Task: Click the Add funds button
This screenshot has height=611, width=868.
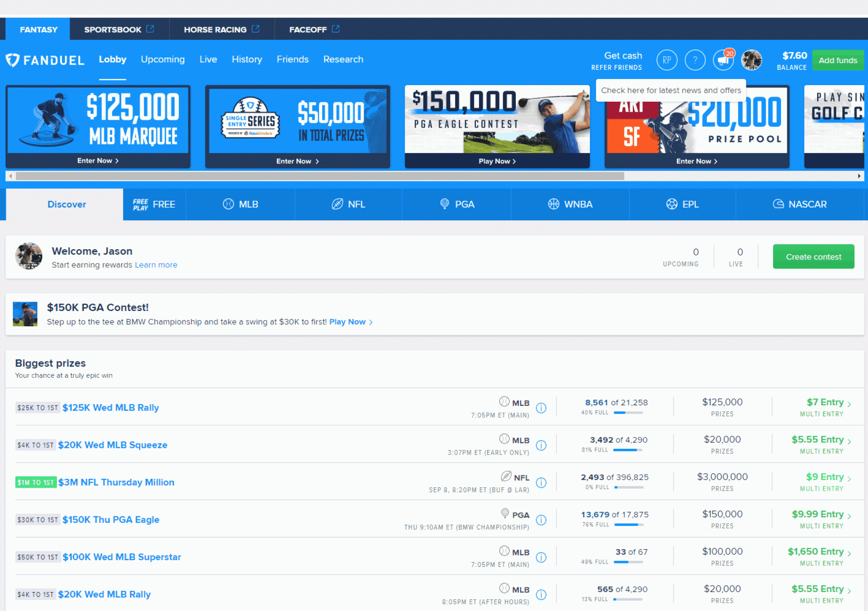Action: (837, 60)
